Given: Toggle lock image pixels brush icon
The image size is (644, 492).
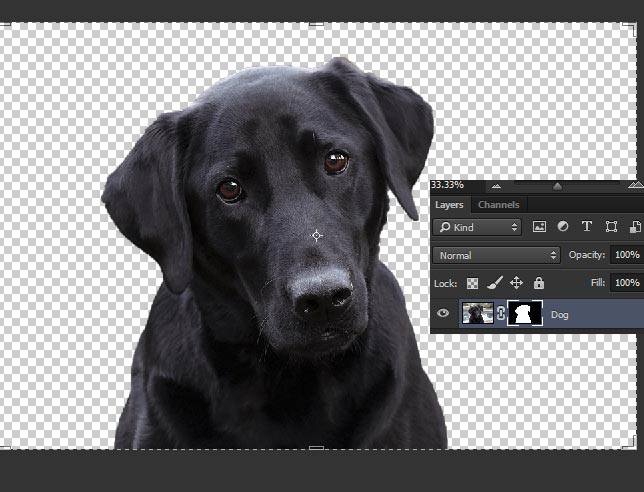Looking at the screenshot, I should pyautogui.click(x=495, y=283).
